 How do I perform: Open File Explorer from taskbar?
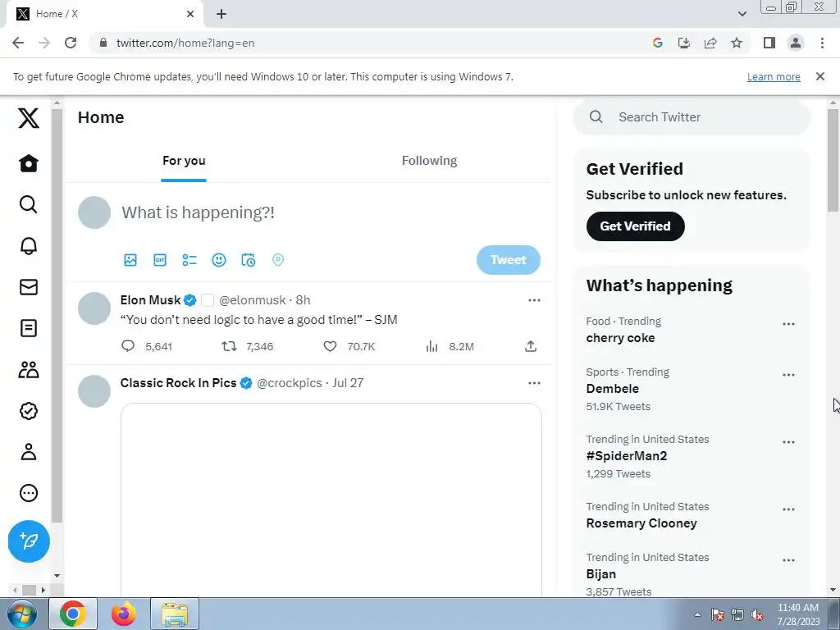(x=175, y=614)
